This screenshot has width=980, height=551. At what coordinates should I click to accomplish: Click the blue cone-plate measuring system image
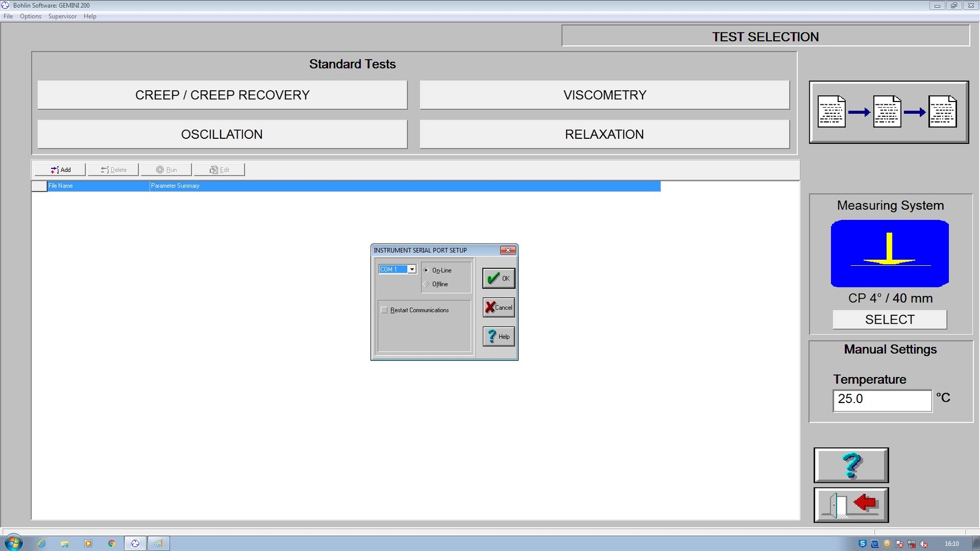coord(889,253)
